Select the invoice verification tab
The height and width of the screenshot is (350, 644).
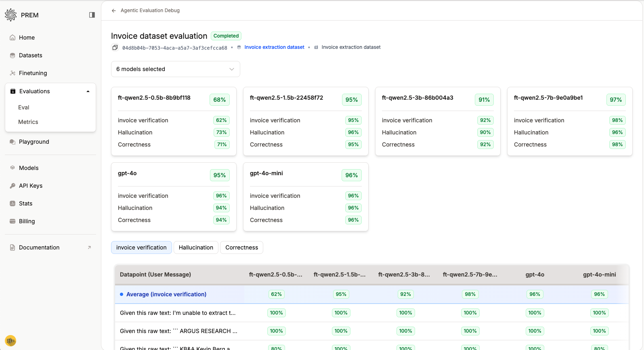pyautogui.click(x=141, y=247)
